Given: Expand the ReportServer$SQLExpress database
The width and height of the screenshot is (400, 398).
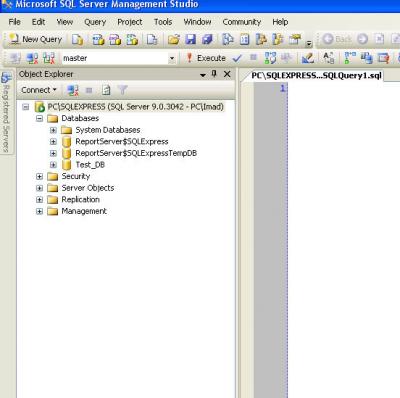Looking at the screenshot, I should tap(53, 142).
